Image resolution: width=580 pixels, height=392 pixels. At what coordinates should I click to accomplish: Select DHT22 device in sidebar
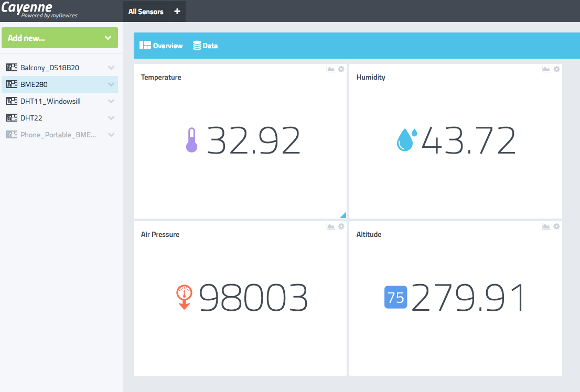(x=31, y=118)
